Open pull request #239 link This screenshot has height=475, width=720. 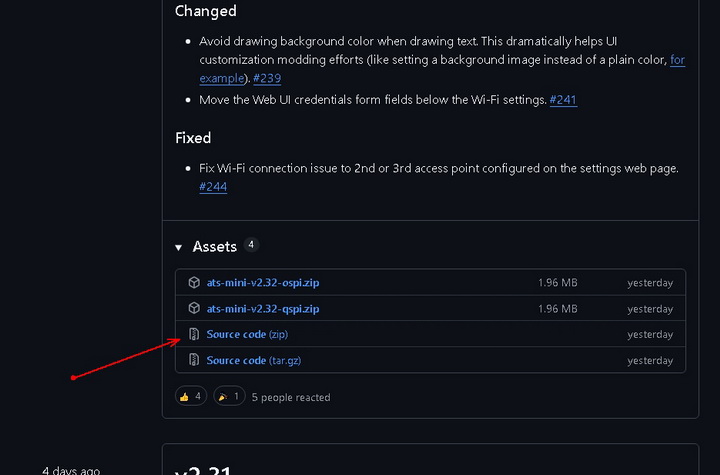tap(267, 78)
